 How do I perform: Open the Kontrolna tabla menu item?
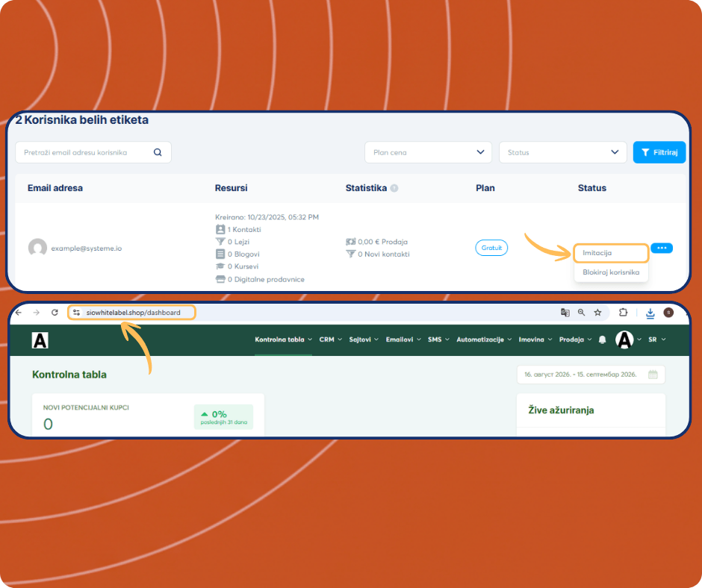click(283, 340)
